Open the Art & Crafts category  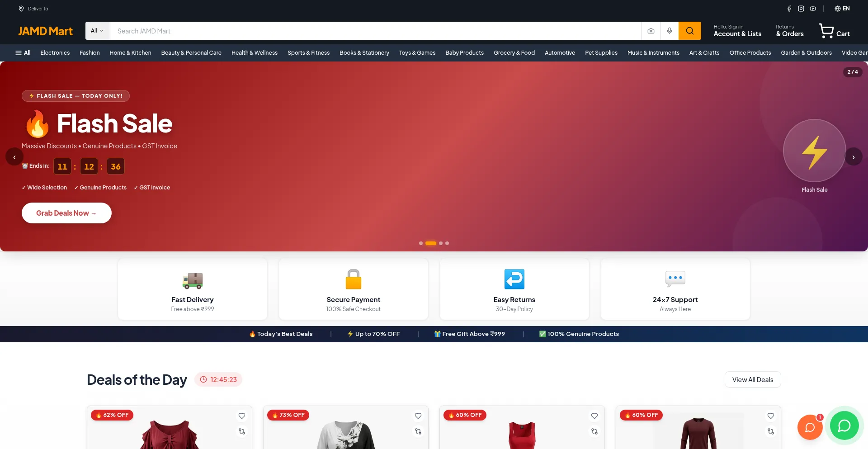coord(704,53)
